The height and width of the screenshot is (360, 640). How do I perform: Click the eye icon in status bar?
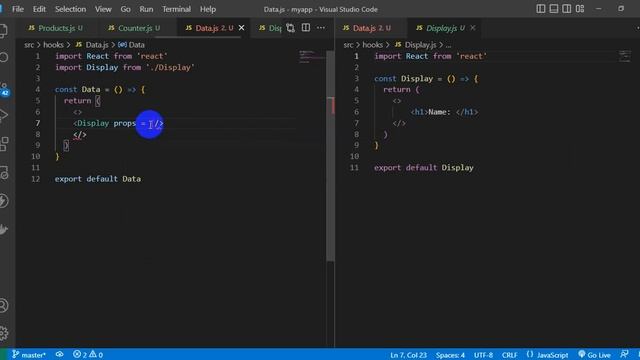(x=60, y=355)
